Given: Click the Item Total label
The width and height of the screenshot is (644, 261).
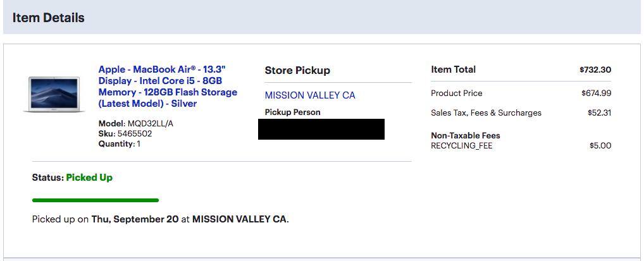Looking at the screenshot, I should (x=453, y=70).
